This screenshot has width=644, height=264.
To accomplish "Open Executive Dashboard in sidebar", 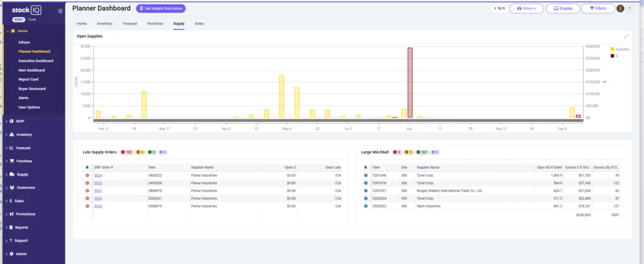I will [x=36, y=61].
